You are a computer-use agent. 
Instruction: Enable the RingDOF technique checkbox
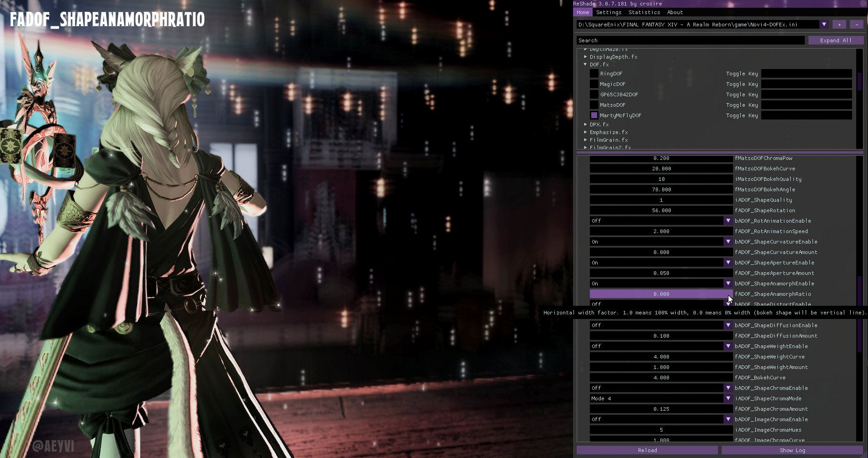click(594, 74)
